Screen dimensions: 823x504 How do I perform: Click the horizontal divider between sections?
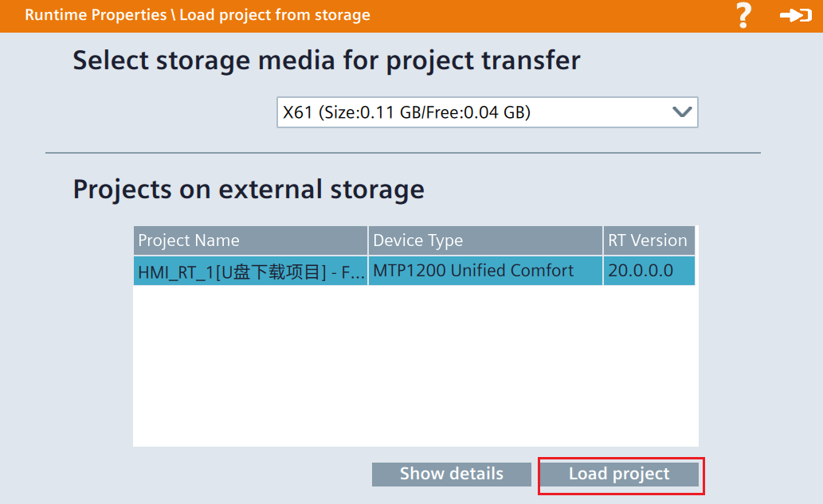(403, 152)
